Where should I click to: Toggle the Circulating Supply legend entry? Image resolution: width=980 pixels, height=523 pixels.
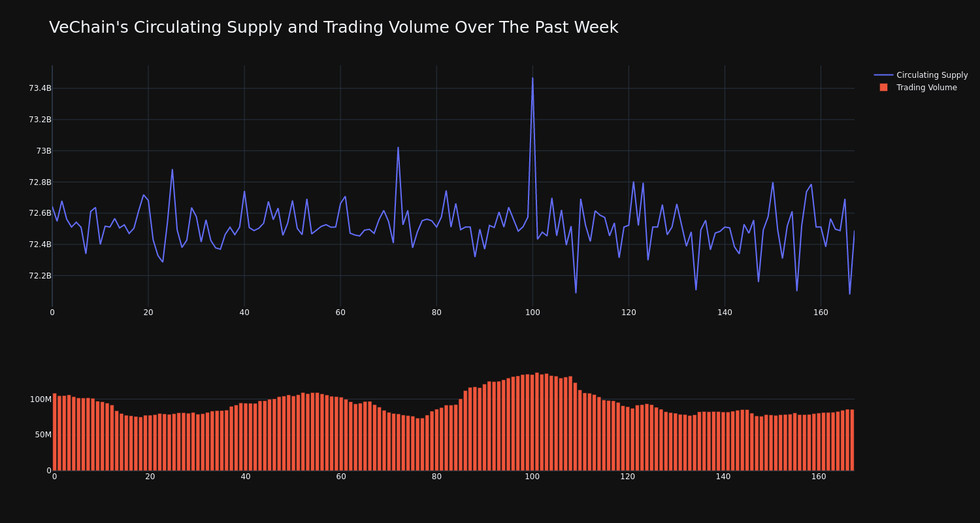point(921,75)
